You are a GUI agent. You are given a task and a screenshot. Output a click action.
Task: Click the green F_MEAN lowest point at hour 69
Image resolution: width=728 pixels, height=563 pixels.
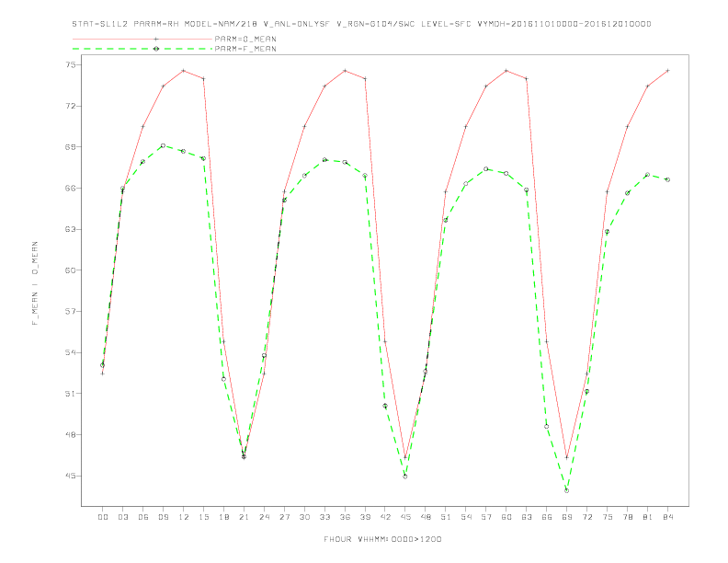click(567, 490)
